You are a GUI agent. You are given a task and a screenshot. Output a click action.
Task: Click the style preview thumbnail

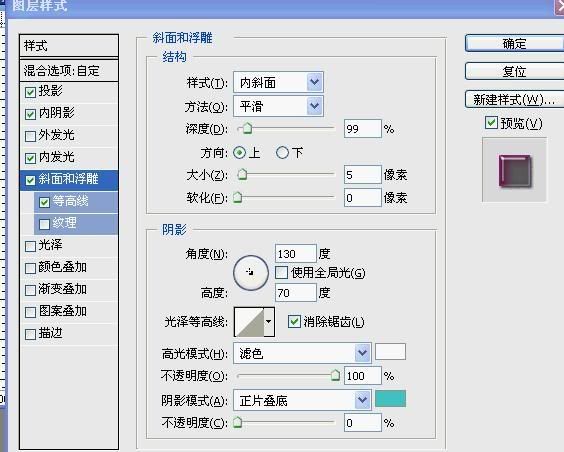(514, 170)
